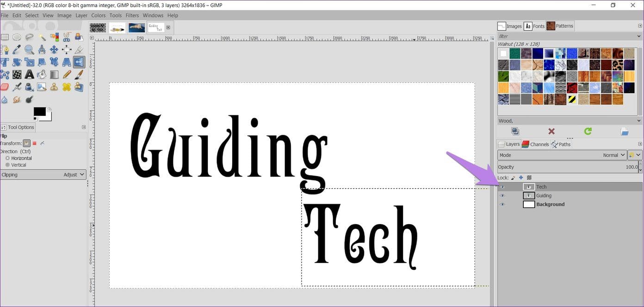Select the Eraser tool
This screenshot has width=644, height=307.
[x=5, y=87]
